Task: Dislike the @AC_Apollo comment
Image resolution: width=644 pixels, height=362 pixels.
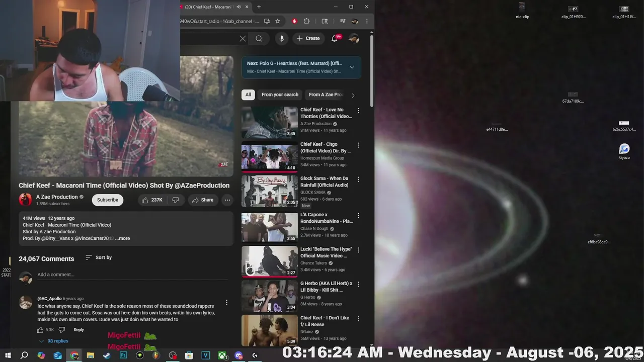Action: coord(62,330)
